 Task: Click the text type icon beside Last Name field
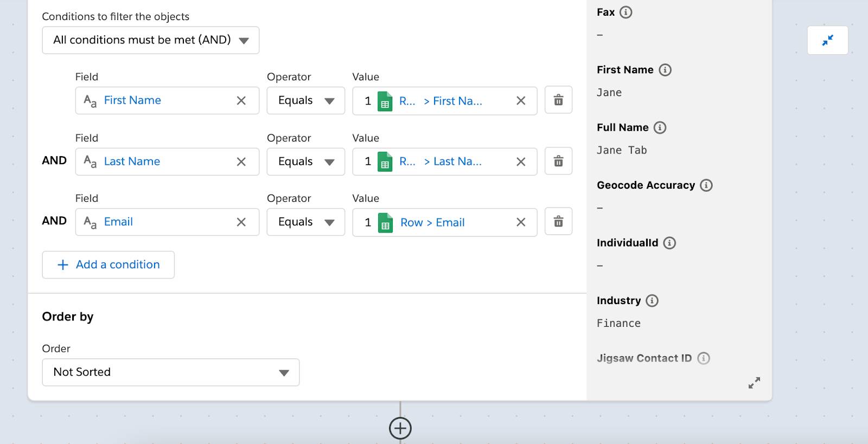[x=90, y=162]
